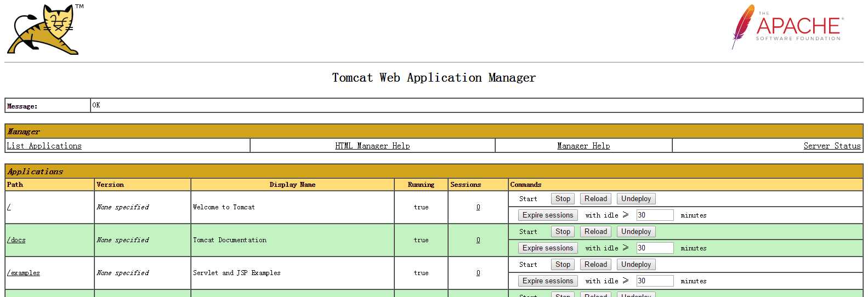Screen dimensions: 868x297
Task: View session count for Welcome to Tomcat
Action: (x=478, y=207)
